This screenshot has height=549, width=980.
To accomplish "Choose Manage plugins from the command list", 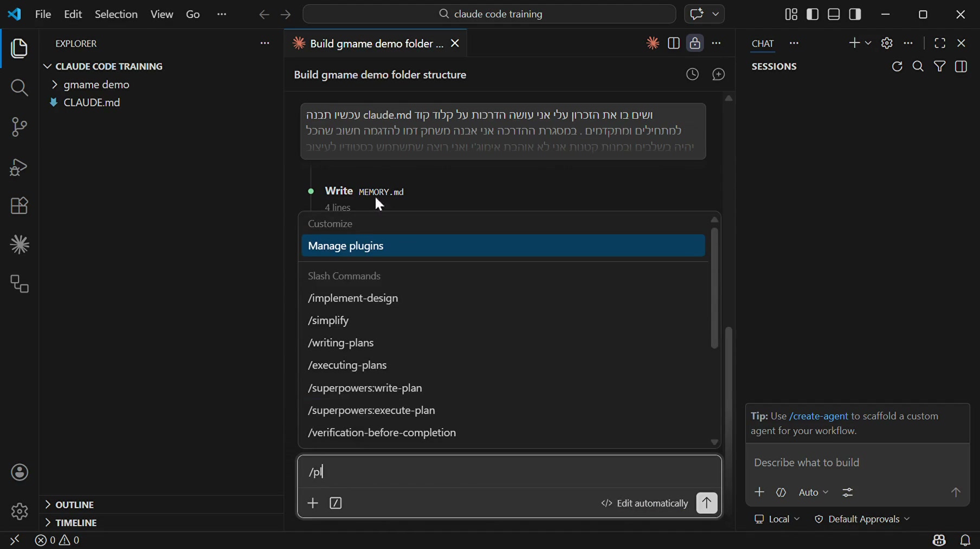I will pos(503,246).
